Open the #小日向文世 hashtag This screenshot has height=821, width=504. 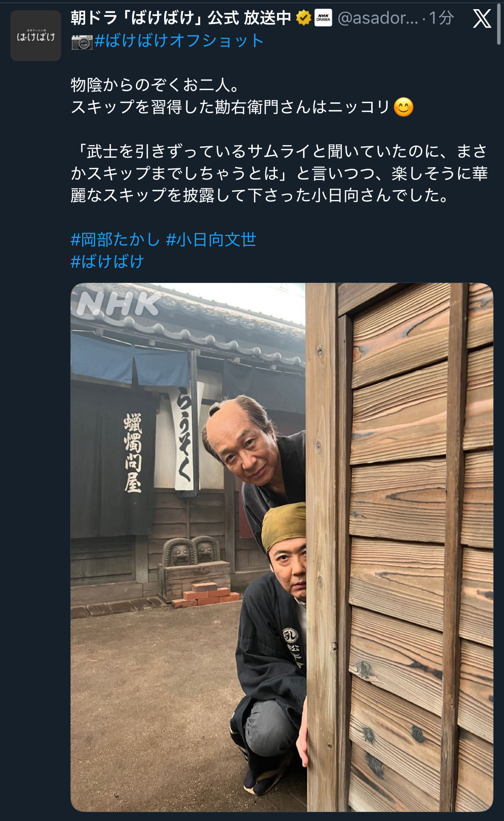(211, 240)
